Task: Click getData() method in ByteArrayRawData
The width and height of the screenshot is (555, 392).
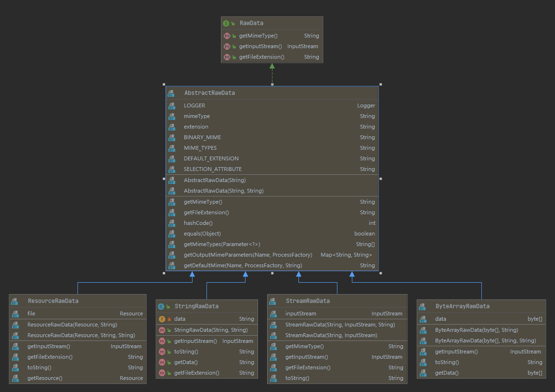Action: coord(447,373)
